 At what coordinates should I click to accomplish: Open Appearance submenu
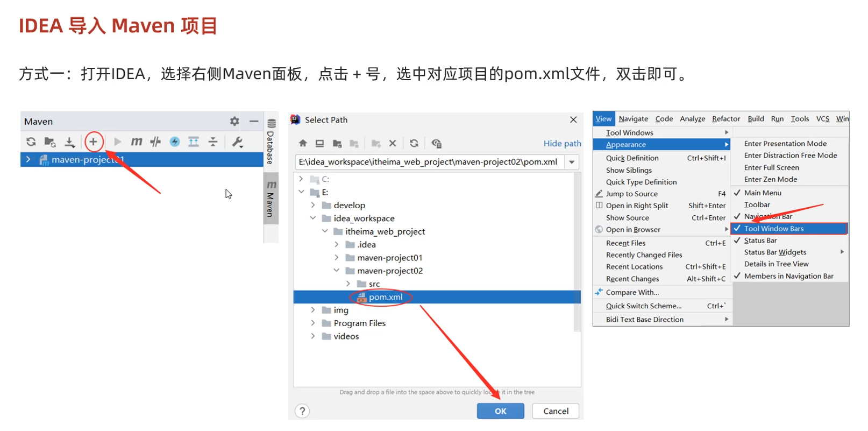point(662,144)
